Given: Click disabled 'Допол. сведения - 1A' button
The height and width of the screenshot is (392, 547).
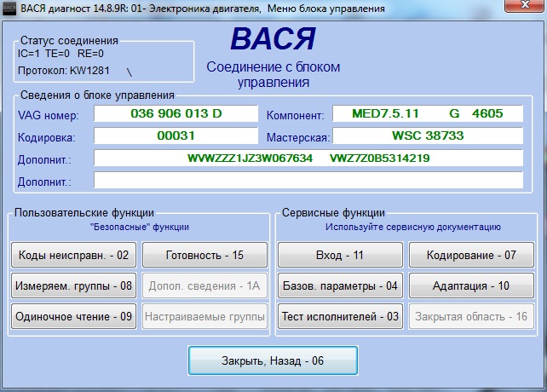Looking at the screenshot, I should (x=204, y=285).
